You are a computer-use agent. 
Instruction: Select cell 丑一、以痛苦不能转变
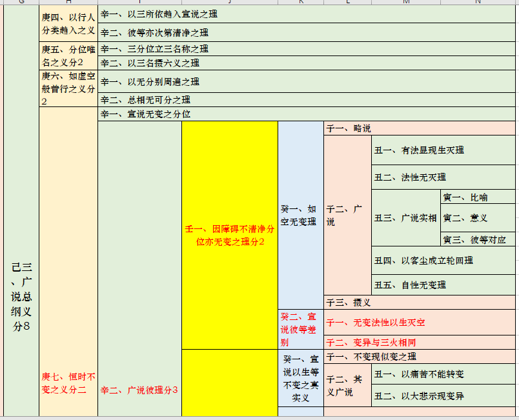pyautogui.click(x=443, y=374)
